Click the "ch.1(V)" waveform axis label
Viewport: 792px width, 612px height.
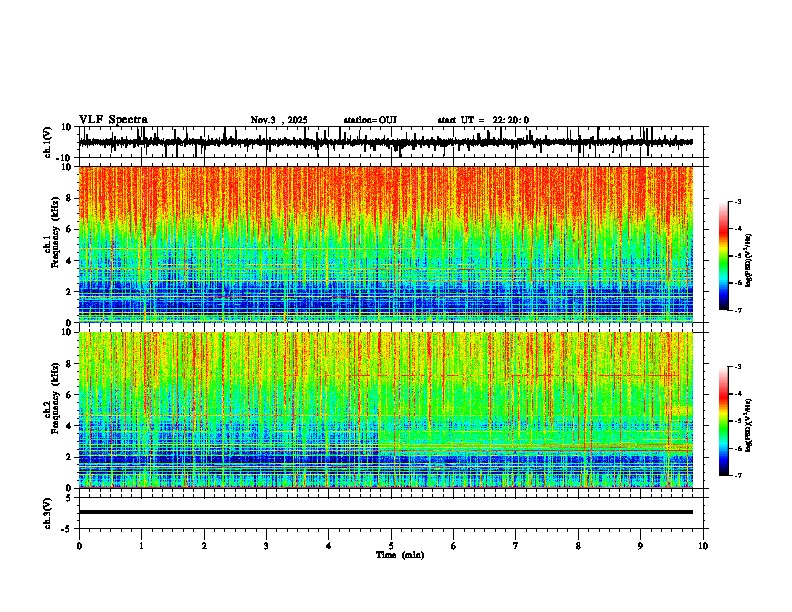[47, 142]
